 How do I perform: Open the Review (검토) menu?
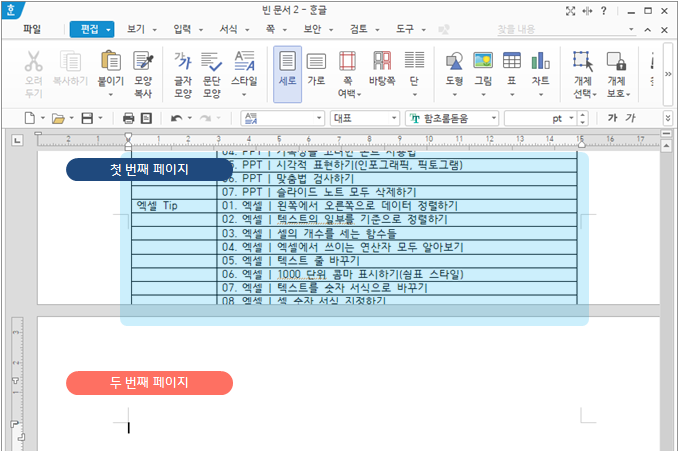pyautogui.click(x=359, y=29)
